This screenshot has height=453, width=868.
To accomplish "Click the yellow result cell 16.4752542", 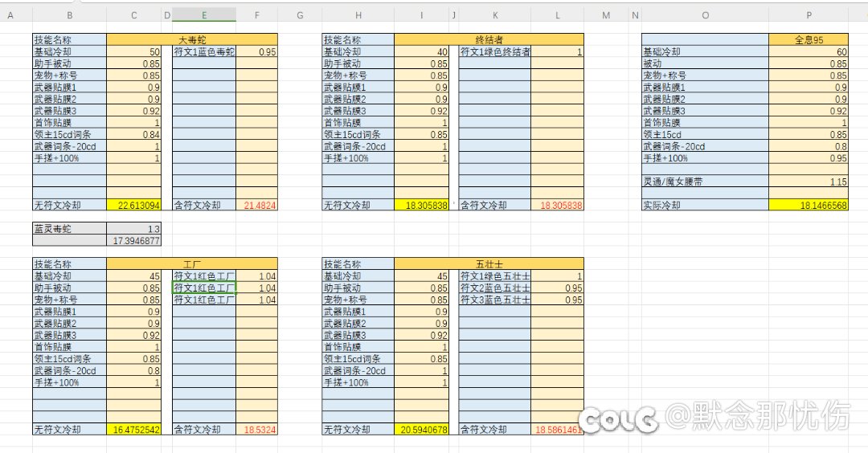I will pyautogui.click(x=134, y=429).
